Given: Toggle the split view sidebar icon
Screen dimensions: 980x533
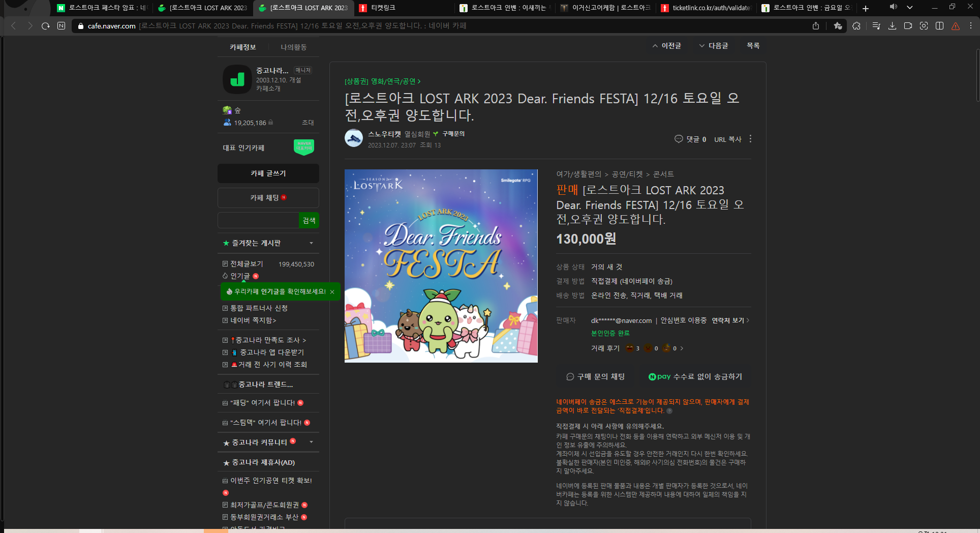Looking at the screenshot, I should (x=939, y=26).
